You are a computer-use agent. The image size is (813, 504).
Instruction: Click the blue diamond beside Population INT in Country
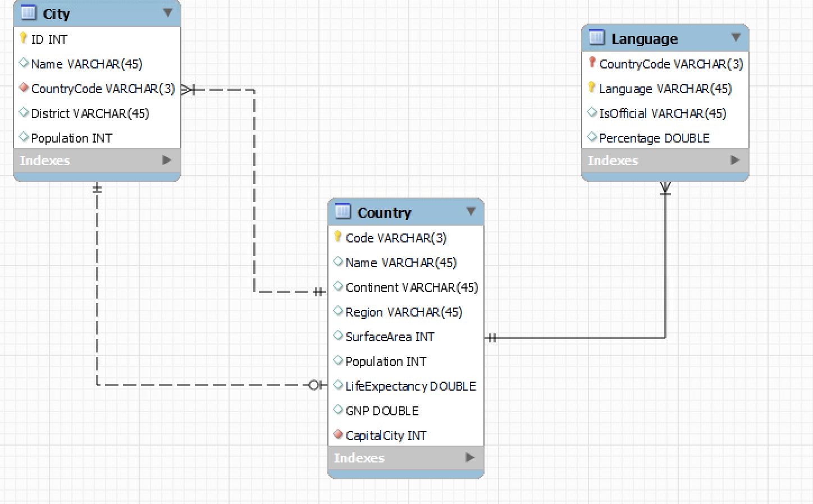(339, 360)
